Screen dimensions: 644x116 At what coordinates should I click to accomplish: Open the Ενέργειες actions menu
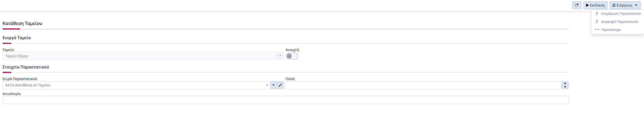click(625, 5)
